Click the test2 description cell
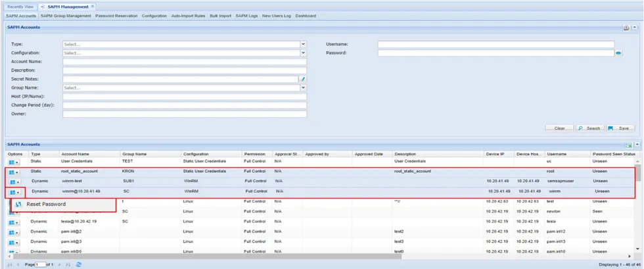 pyautogui.click(x=400, y=232)
